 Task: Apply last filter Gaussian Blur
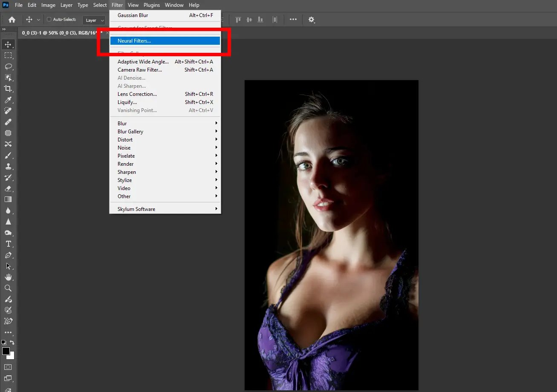pos(165,15)
